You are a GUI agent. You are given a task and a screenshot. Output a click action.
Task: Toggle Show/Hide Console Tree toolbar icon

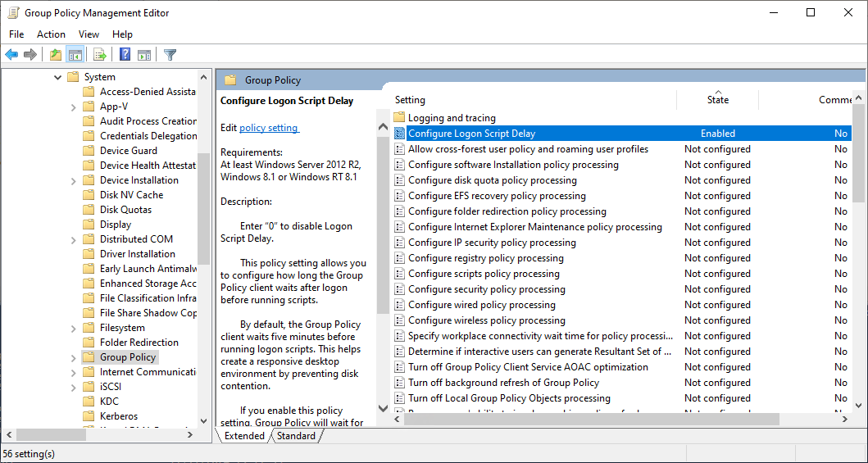[75, 55]
